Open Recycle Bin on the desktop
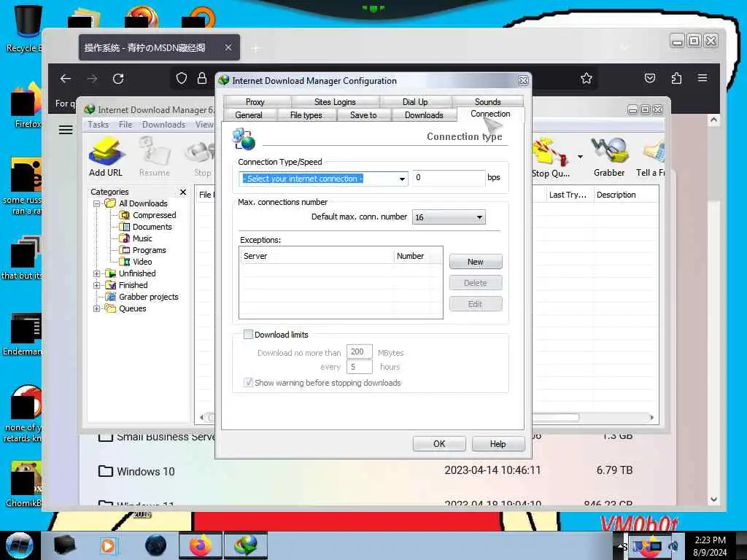Screen dimensions: 747x560 (x=27, y=28)
